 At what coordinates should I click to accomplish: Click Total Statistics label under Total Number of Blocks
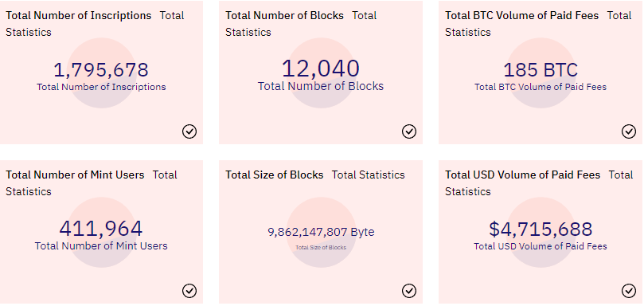point(248,32)
